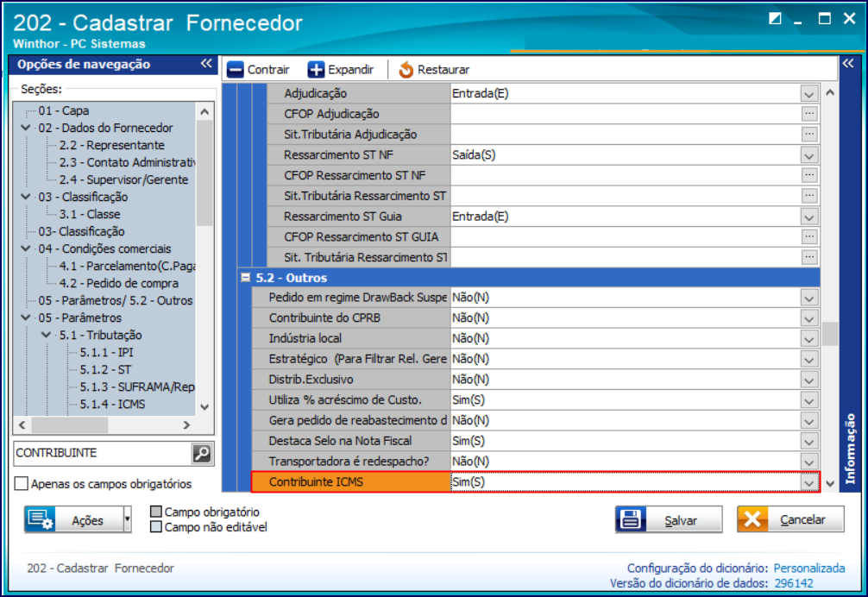Open Ressarcimento ST NF dropdown
868x597 pixels.
click(809, 155)
